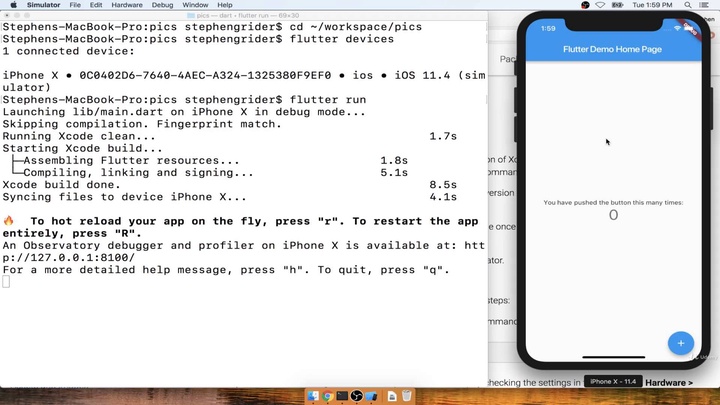Open Terminal from the dock
This screenshot has height=405, width=720.
[342, 397]
